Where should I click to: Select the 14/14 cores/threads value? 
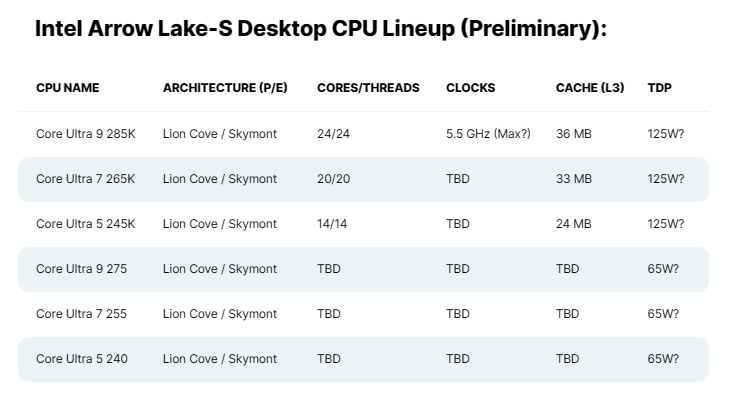pos(332,224)
